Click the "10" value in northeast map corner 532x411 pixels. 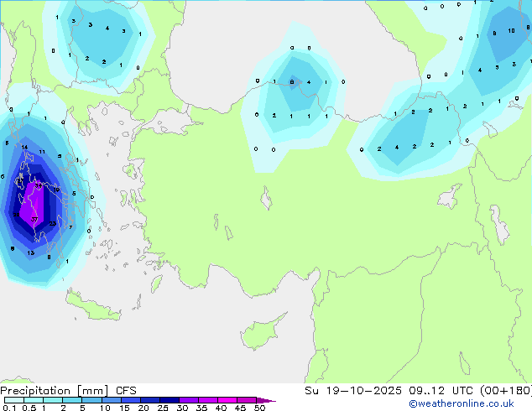click(x=511, y=30)
